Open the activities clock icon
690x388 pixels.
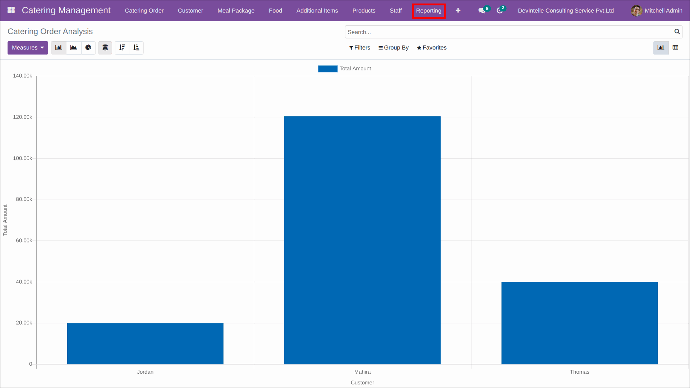click(x=500, y=10)
